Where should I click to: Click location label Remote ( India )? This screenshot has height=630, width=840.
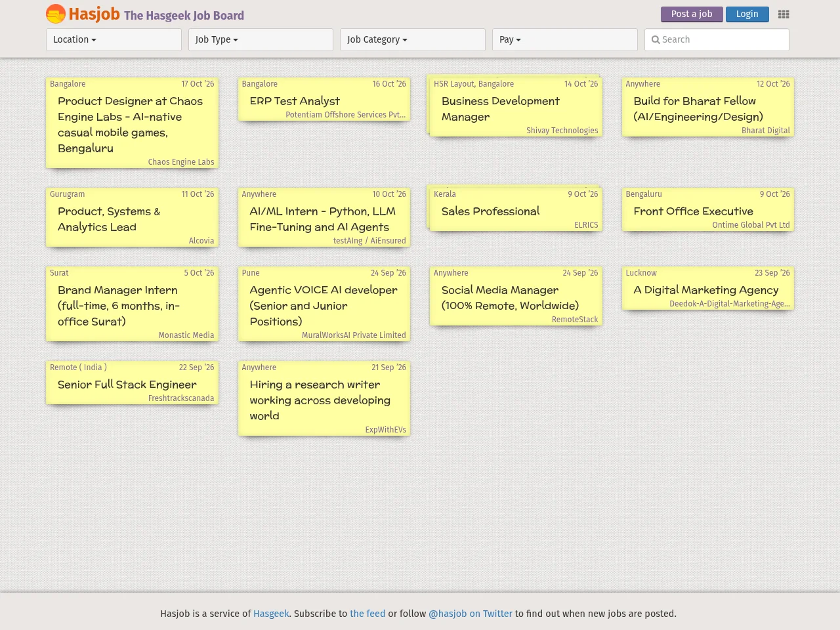78,367
